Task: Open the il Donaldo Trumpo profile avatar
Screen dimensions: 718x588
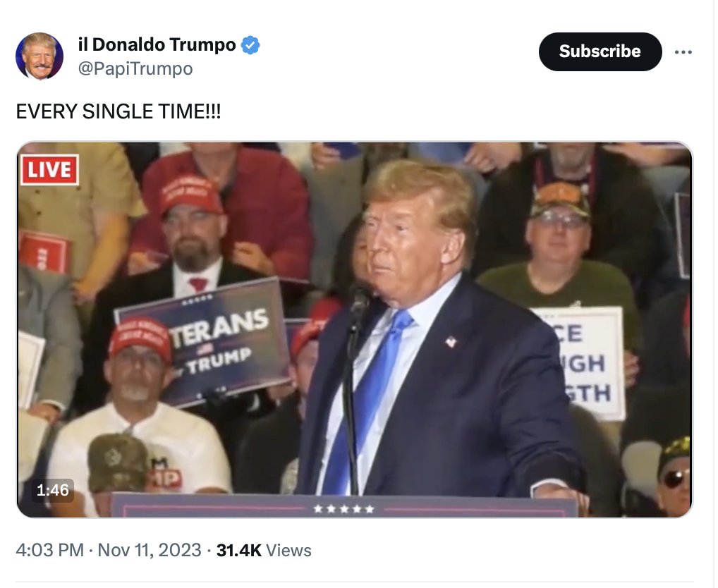Action: coord(39,56)
